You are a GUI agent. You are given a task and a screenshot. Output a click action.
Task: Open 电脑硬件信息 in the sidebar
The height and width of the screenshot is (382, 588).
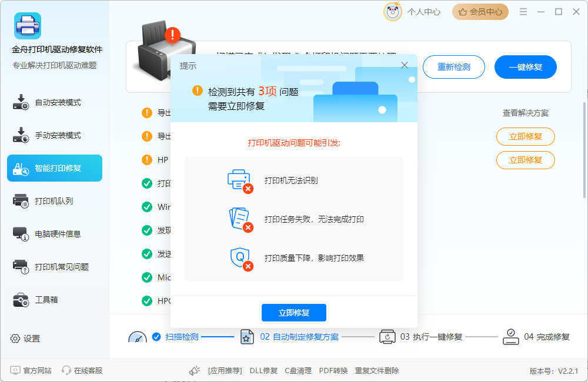pos(55,234)
